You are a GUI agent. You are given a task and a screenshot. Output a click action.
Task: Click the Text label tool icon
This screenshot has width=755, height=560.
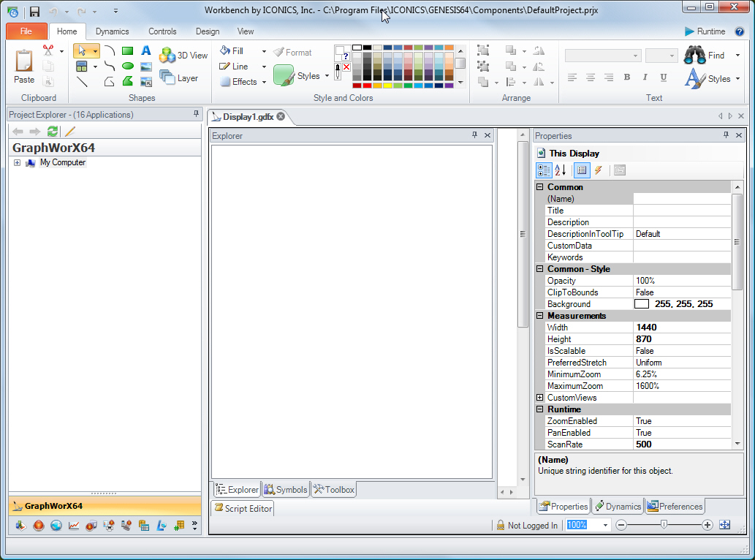[145, 50]
